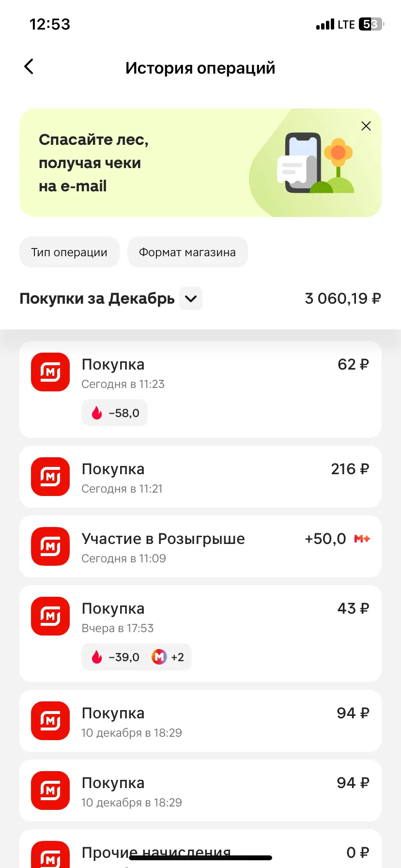Screen dimensions: 401x868
Task: Open the Участие в Розыгрыше entry
Action: 200,546
